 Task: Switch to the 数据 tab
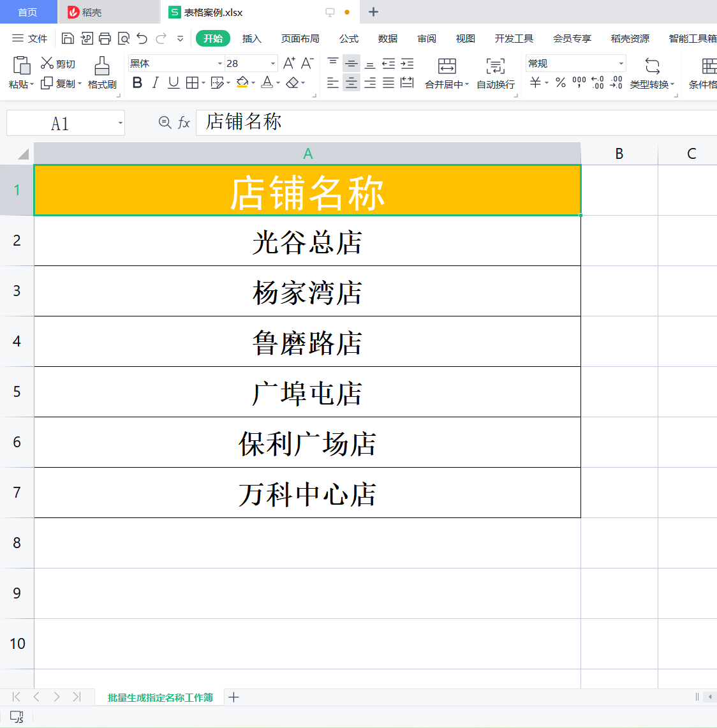click(x=388, y=38)
